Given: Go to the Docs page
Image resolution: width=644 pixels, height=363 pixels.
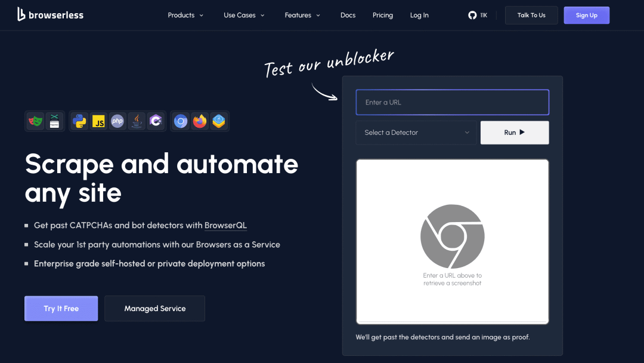Looking at the screenshot, I should (x=348, y=15).
